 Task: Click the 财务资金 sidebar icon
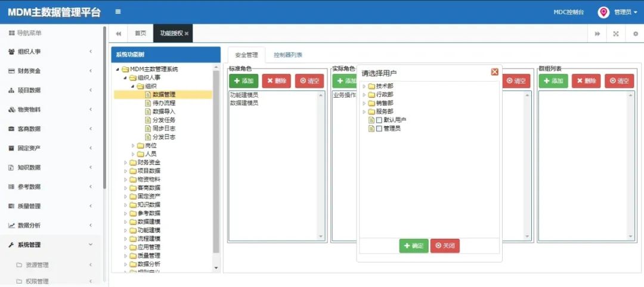(11, 71)
